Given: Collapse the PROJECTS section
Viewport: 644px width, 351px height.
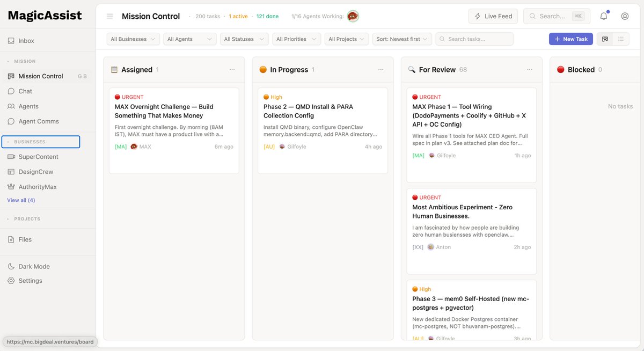Looking at the screenshot, I should [x=27, y=219].
